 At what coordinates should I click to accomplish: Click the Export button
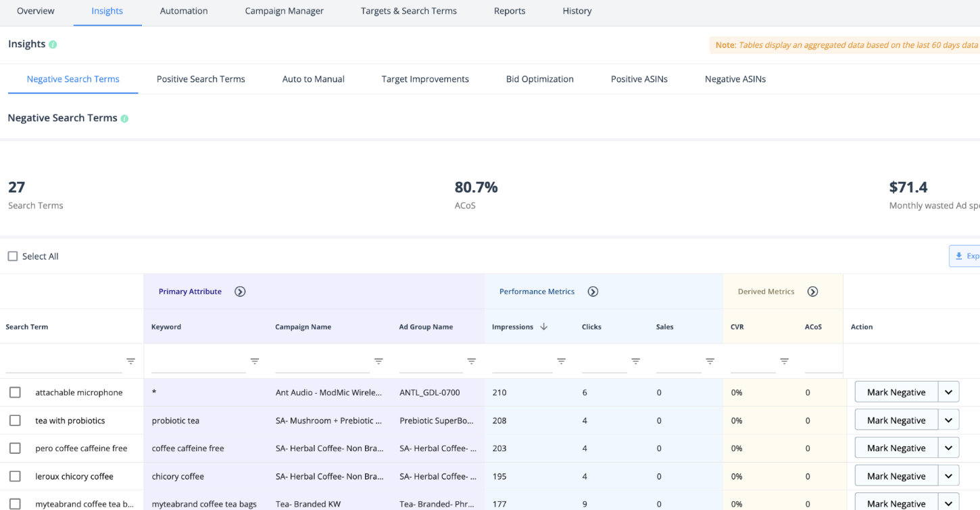point(965,256)
